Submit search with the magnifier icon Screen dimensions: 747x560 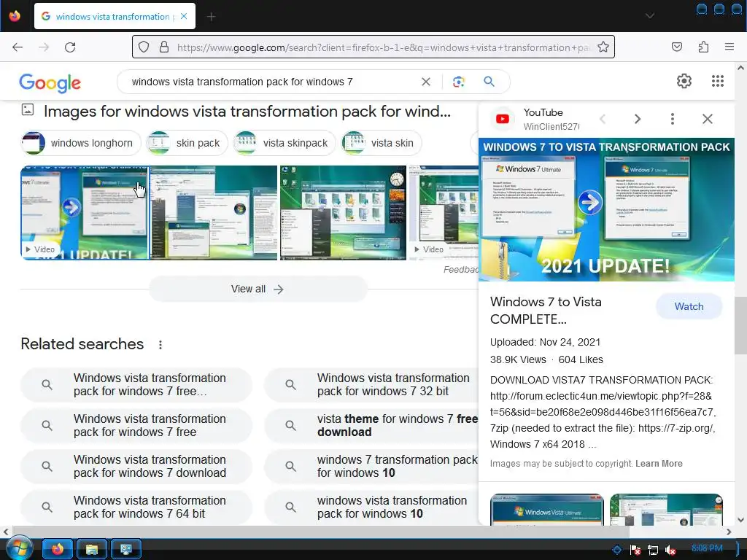point(489,82)
